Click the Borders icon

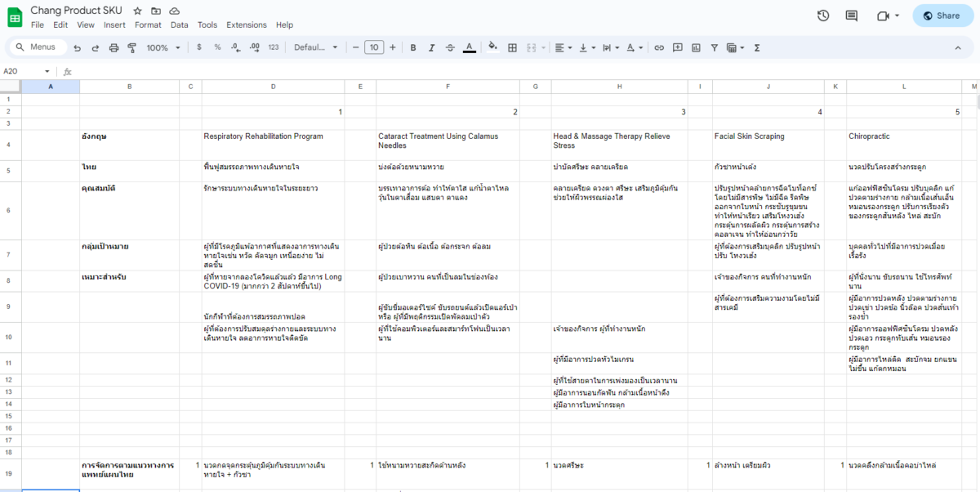(512, 47)
